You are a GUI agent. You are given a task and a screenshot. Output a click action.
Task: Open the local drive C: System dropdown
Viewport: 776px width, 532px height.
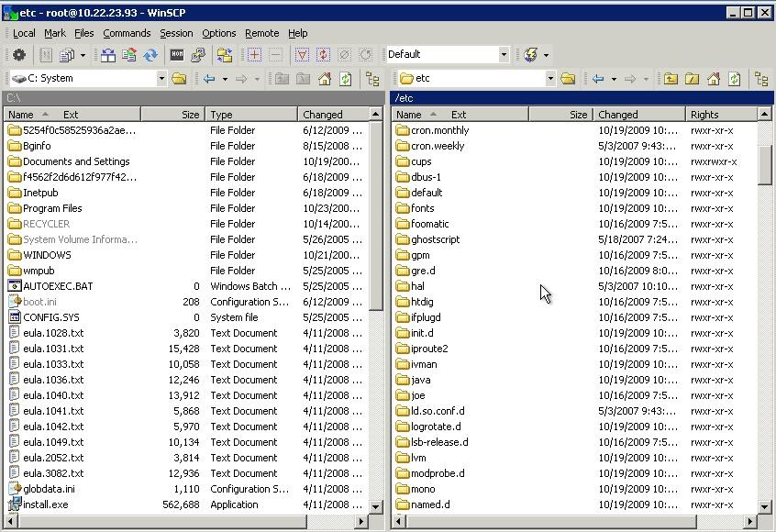coord(162,79)
